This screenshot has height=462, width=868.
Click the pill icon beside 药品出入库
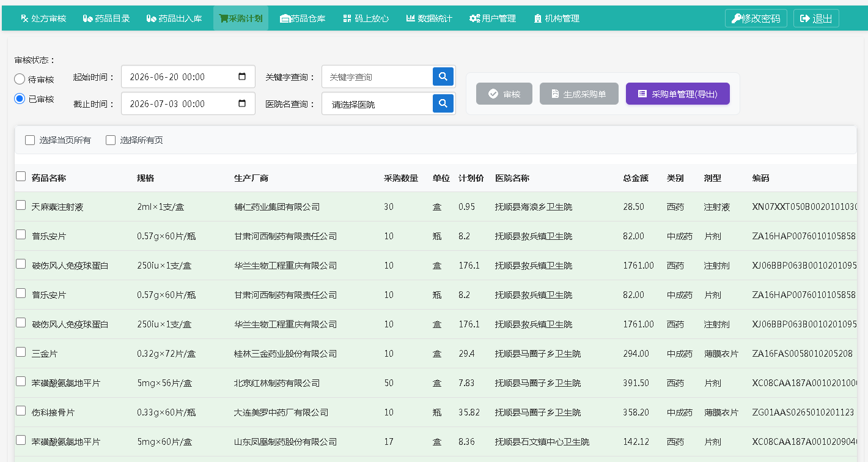point(152,18)
